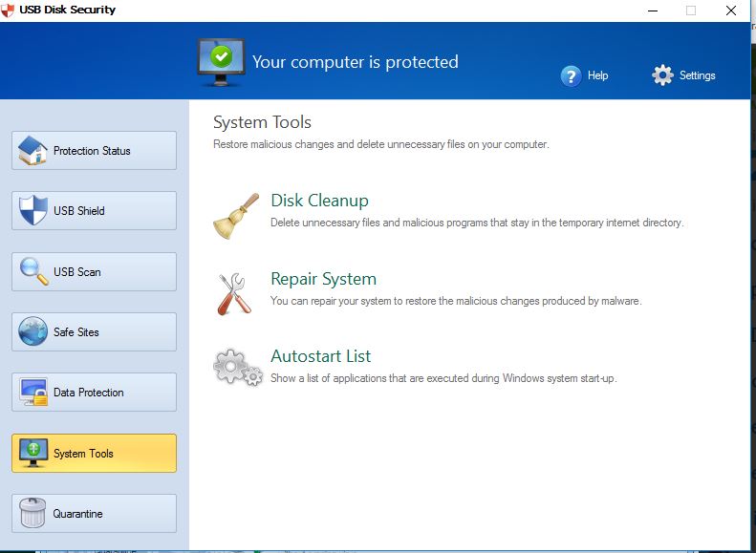Click the gear Settings icon in header
The image size is (756, 553).
(x=662, y=75)
